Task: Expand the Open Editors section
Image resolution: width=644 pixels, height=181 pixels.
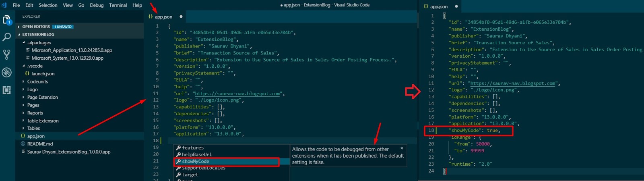Action: pyautogui.click(x=36, y=27)
